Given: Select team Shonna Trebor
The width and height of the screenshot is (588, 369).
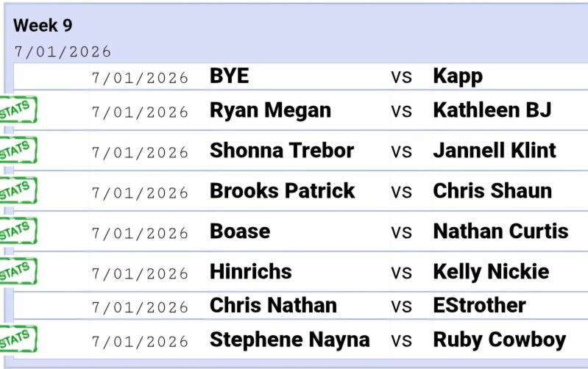Looking at the screenshot, I should [282, 151].
